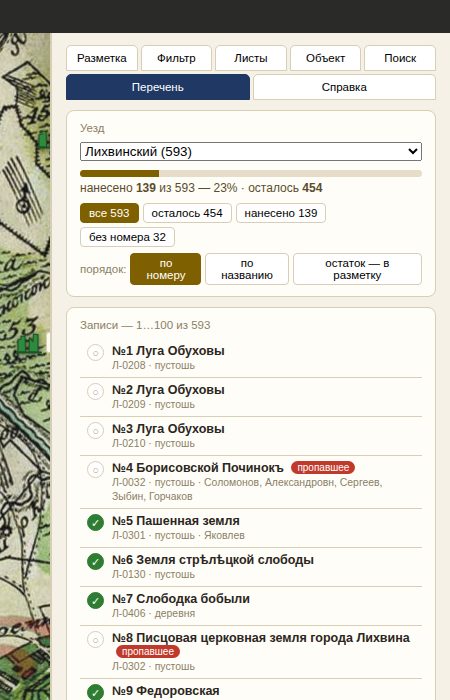Click the green marker at the top of the map
This screenshot has height=700, width=450.
[x=43, y=140]
